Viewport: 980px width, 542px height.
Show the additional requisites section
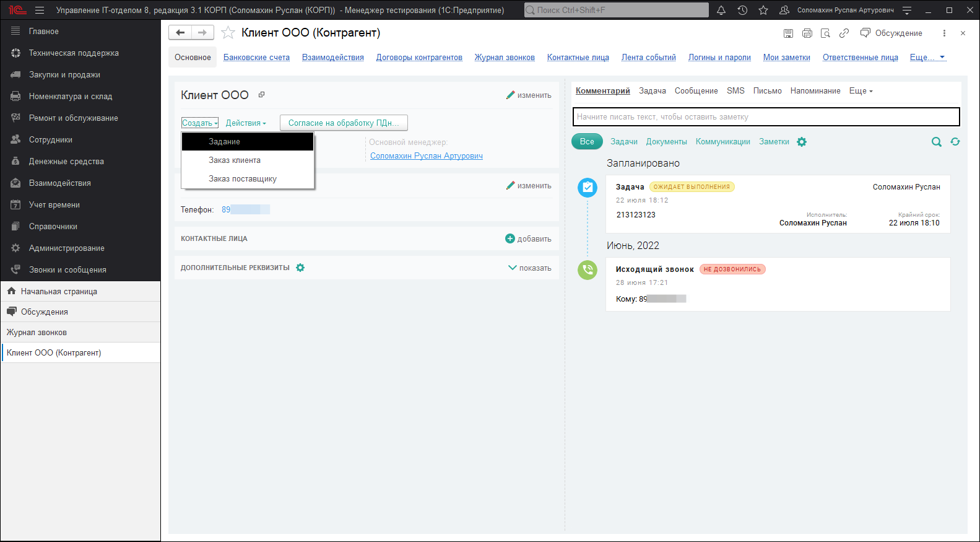click(x=530, y=268)
